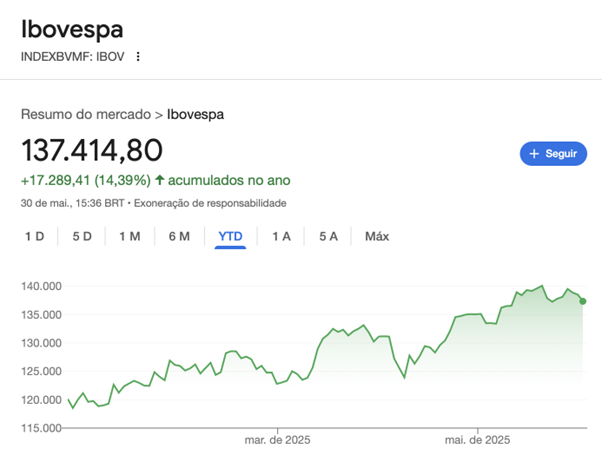Choose the 6 M chart range

[179, 236]
